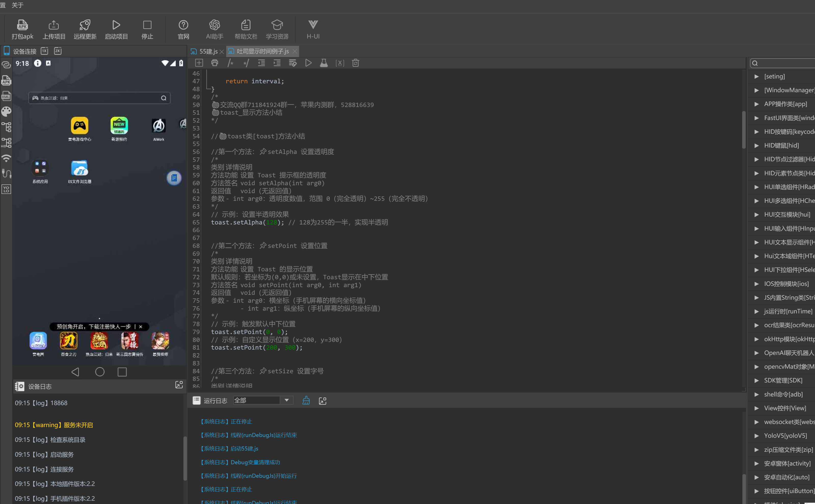Tap the phone Back navigation button

point(75,372)
